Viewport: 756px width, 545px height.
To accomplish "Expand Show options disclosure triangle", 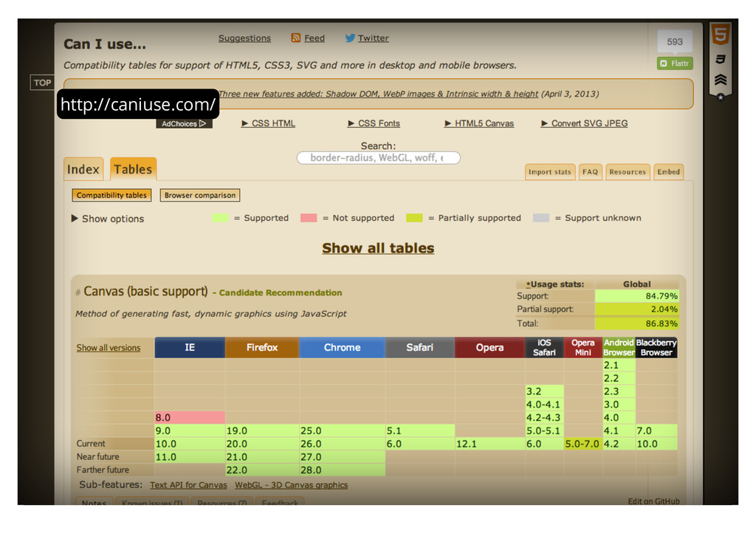I will pyautogui.click(x=75, y=219).
